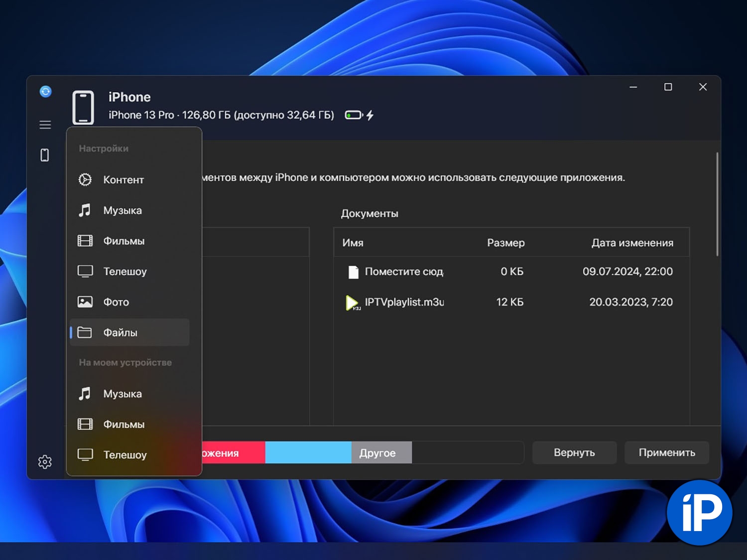The height and width of the screenshot is (560, 747).
Task: Click the sync icon in the top-left corner
Action: point(45,92)
